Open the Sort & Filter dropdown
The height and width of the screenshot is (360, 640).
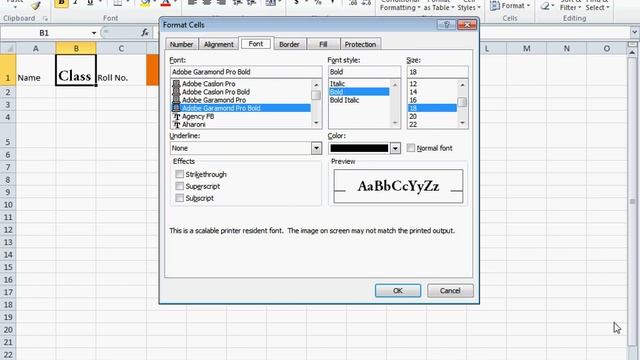click(570, 6)
